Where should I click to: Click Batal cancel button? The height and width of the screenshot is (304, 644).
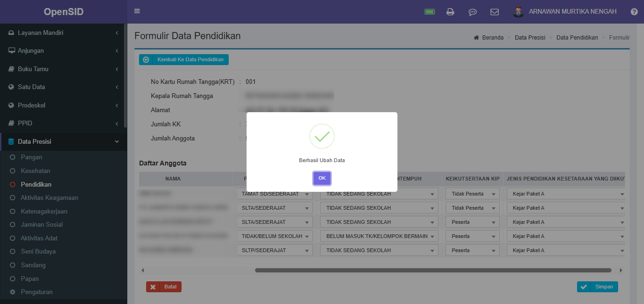point(164,287)
